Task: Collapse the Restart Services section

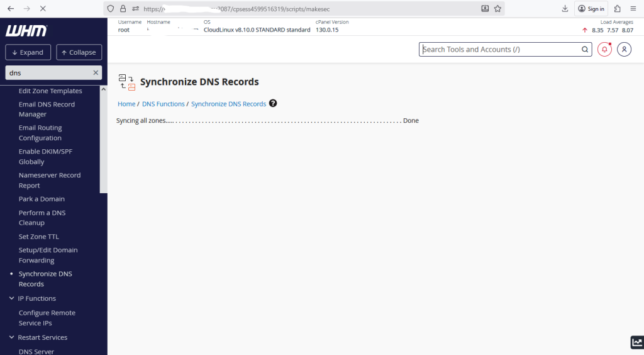Action: coord(12,337)
